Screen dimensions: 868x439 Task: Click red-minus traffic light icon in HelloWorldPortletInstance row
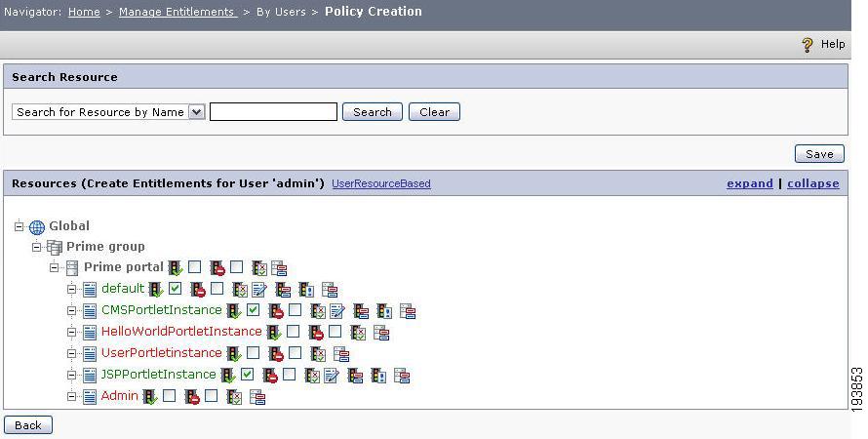pyautogui.click(x=316, y=333)
